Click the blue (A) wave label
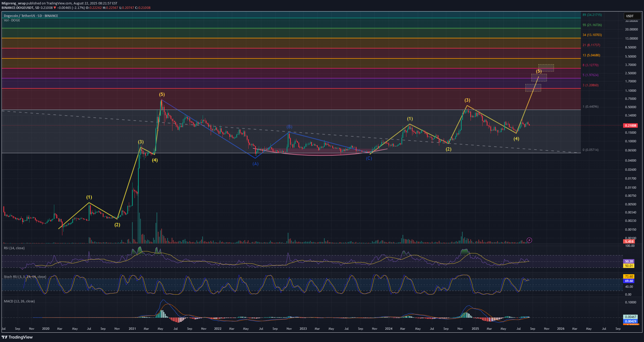Viewport: 644px width, 342px height. pos(255,164)
